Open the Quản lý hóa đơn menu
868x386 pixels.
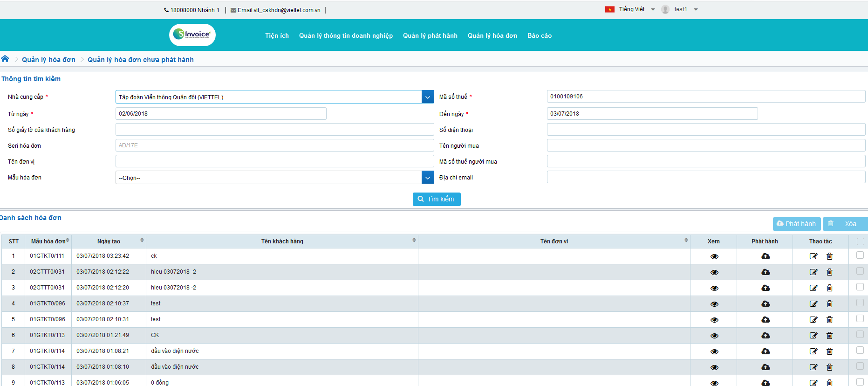click(x=492, y=35)
